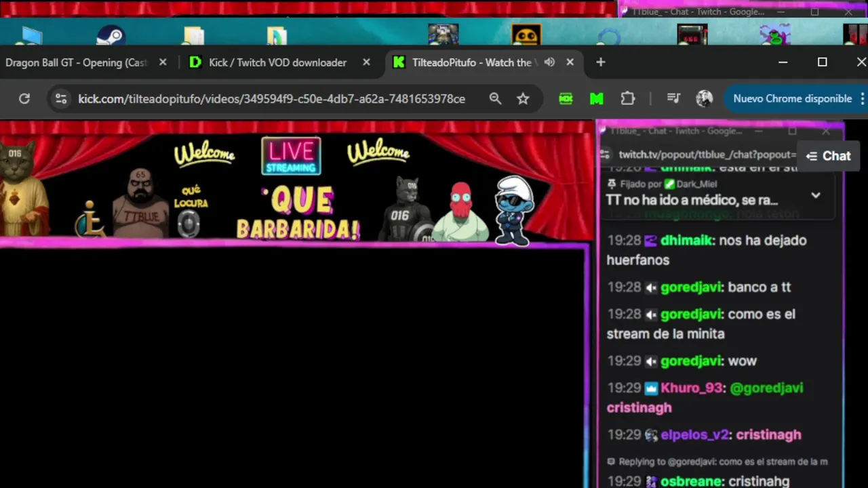Open Steam desktop icon behind Chrome
868x488 pixels.
111,36
